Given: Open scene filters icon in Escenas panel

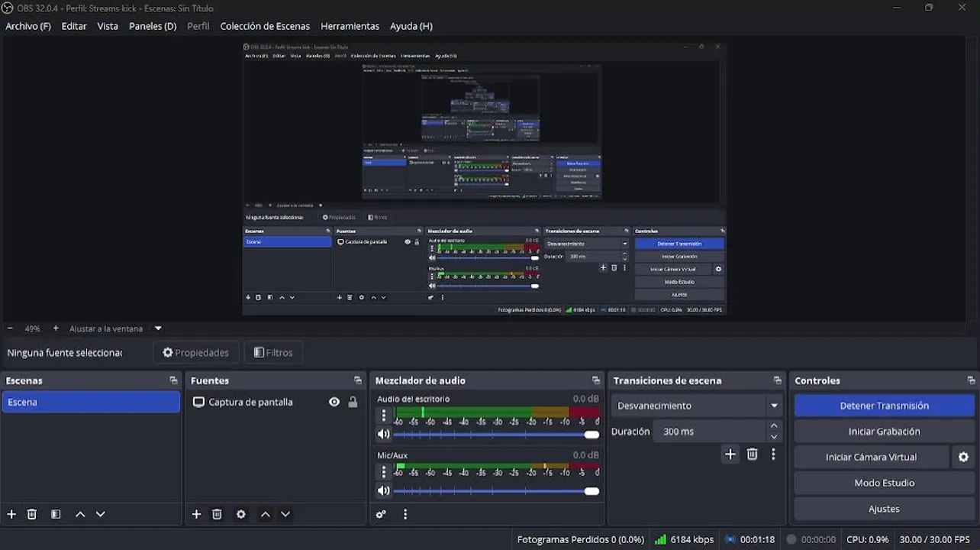Looking at the screenshot, I should click(56, 514).
